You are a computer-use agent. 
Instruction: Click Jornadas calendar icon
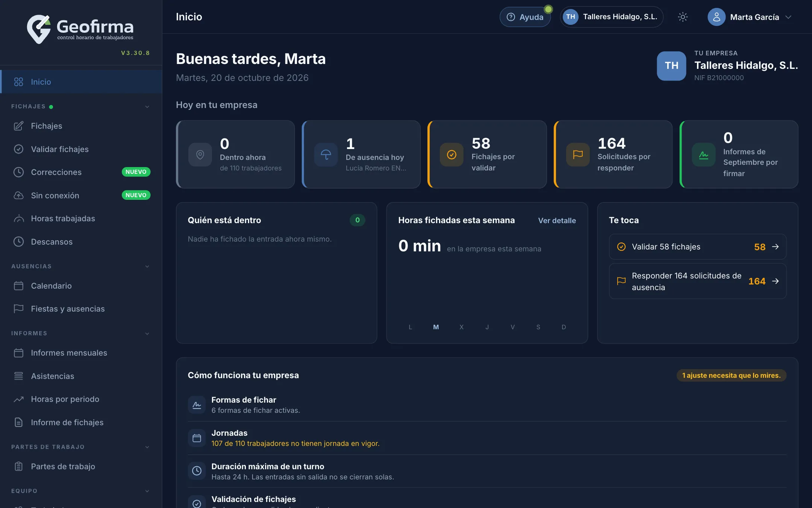click(x=197, y=438)
